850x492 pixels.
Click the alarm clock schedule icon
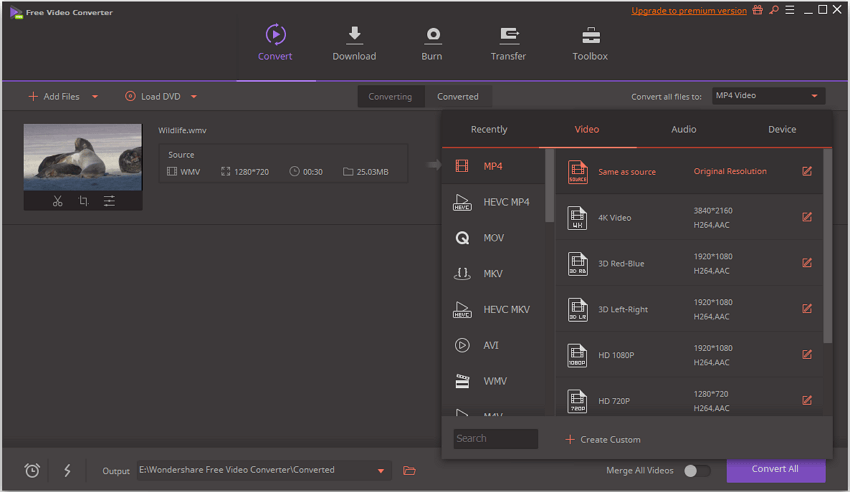[32, 470]
